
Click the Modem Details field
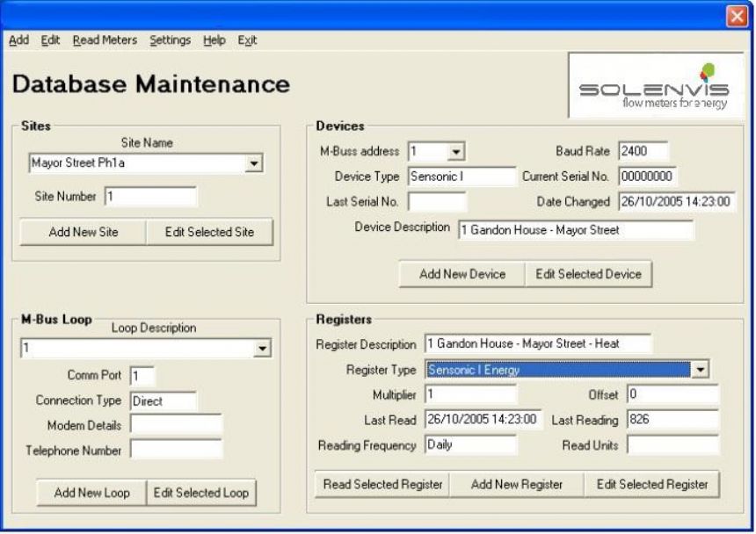coord(176,425)
